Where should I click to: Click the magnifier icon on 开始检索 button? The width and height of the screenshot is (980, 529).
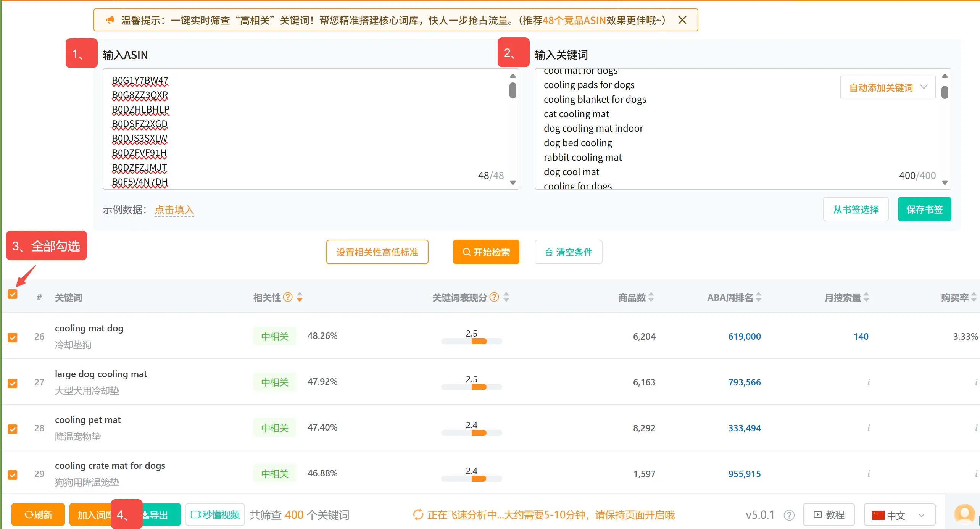(x=466, y=252)
